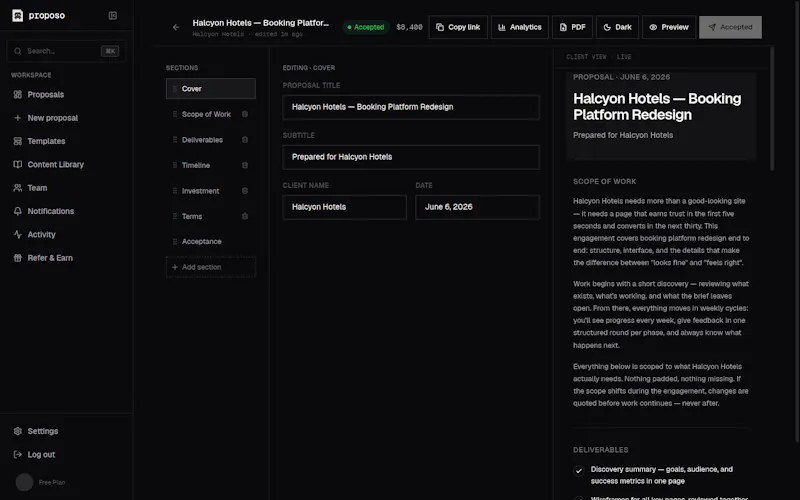Click the Scope of Work drag handle
800x500 pixels.
tap(174, 114)
